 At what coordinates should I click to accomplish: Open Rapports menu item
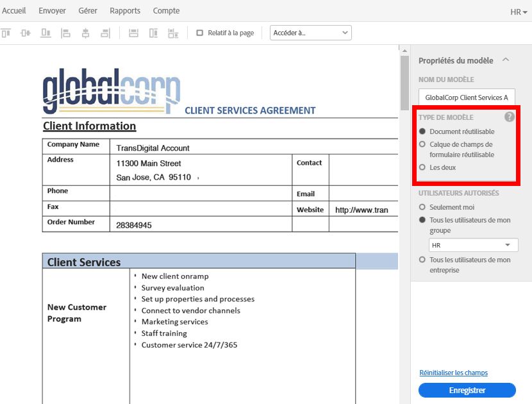[125, 11]
